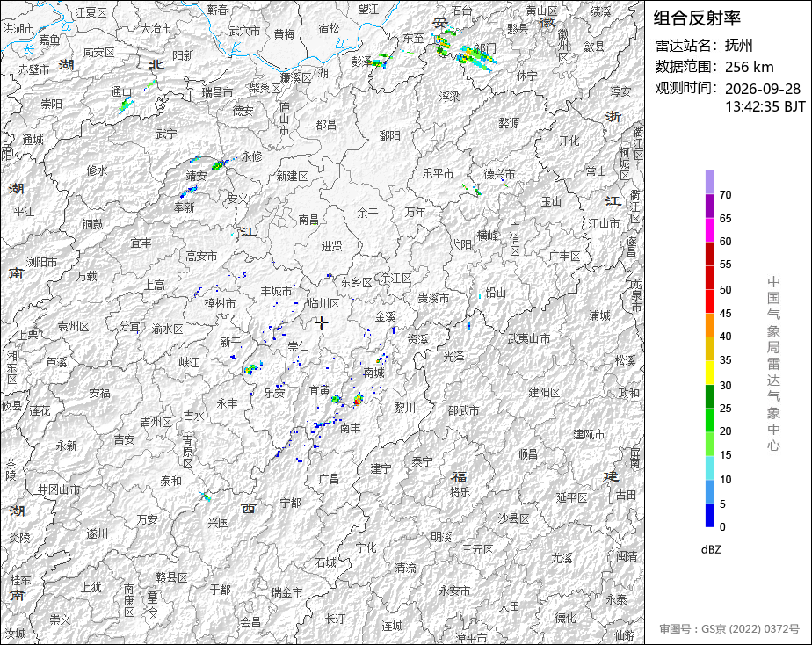Image resolution: width=812 pixels, height=645 pixels.
Task: Click the 宁都 label on map
Action: click(290, 503)
